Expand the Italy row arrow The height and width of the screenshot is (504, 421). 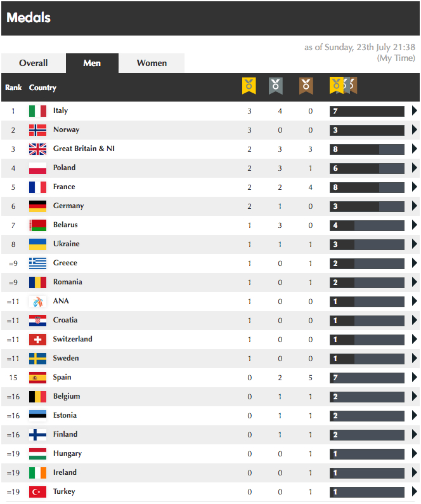[x=414, y=111]
